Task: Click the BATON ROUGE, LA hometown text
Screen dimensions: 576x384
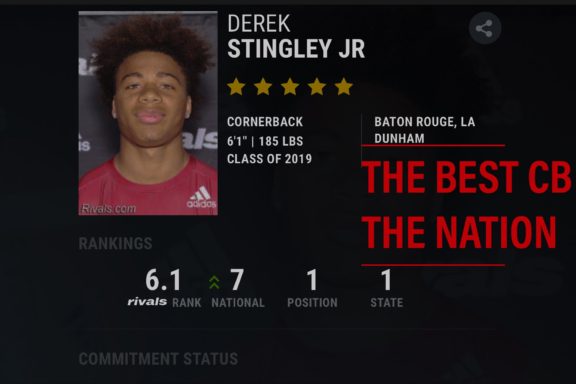Action: coord(425,122)
